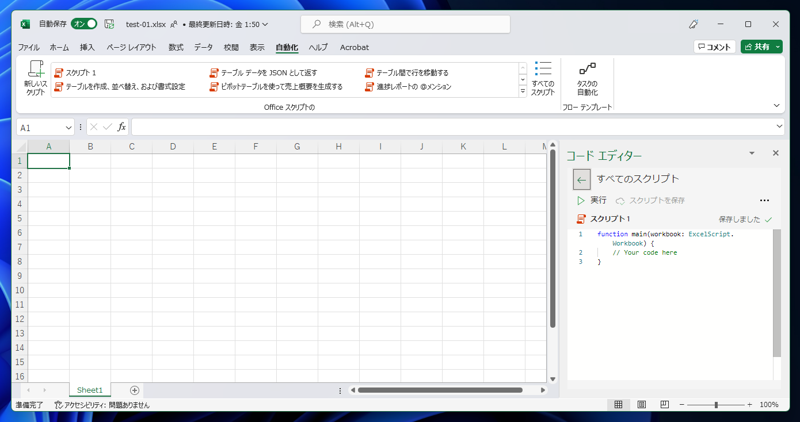The height and width of the screenshot is (422, 800).
Task: Open the 共有 share dropdown arrow
Action: tap(778, 47)
